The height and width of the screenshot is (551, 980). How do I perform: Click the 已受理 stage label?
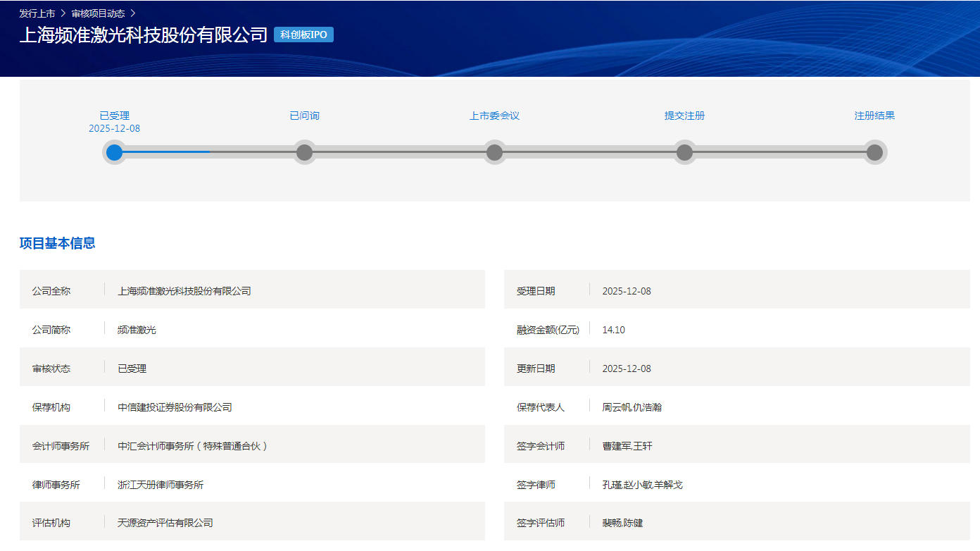pyautogui.click(x=114, y=116)
